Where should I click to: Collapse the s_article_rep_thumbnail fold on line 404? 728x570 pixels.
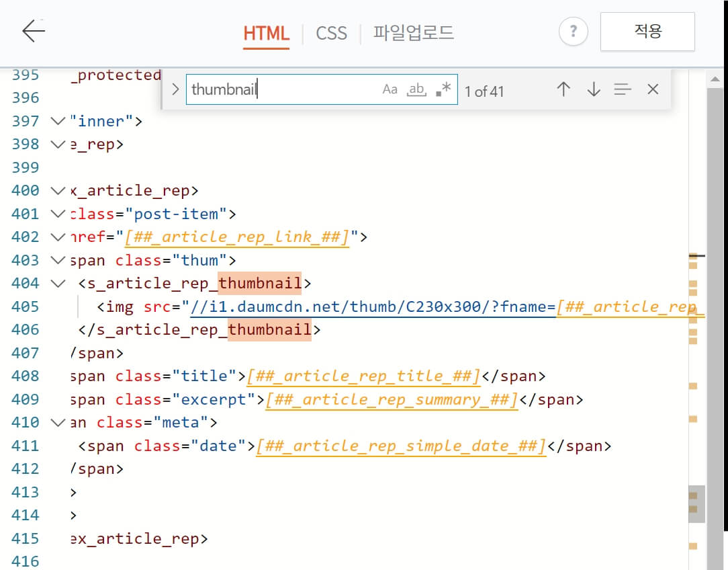[57, 283]
